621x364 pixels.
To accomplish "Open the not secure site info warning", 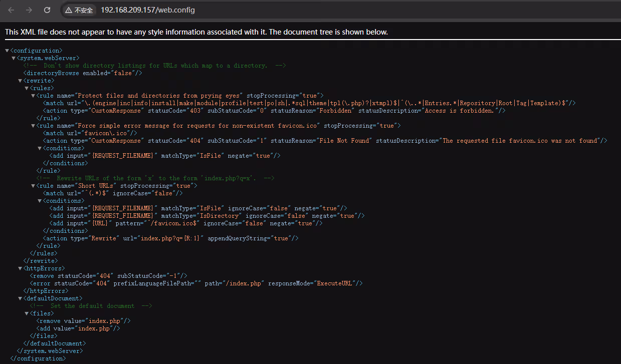I will (x=79, y=10).
